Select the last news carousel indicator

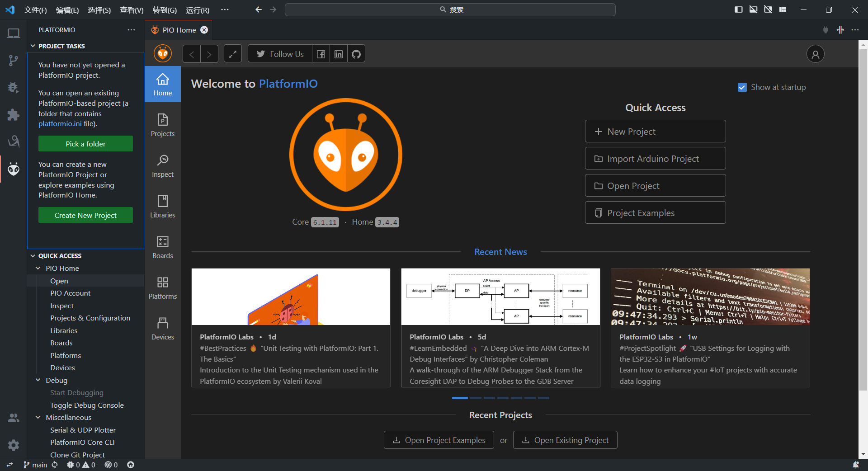tap(544, 398)
